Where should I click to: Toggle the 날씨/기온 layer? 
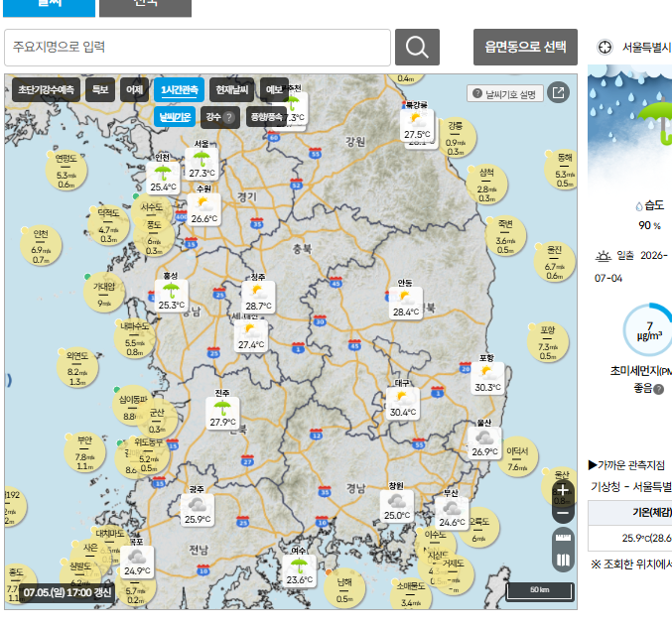(x=175, y=117)
